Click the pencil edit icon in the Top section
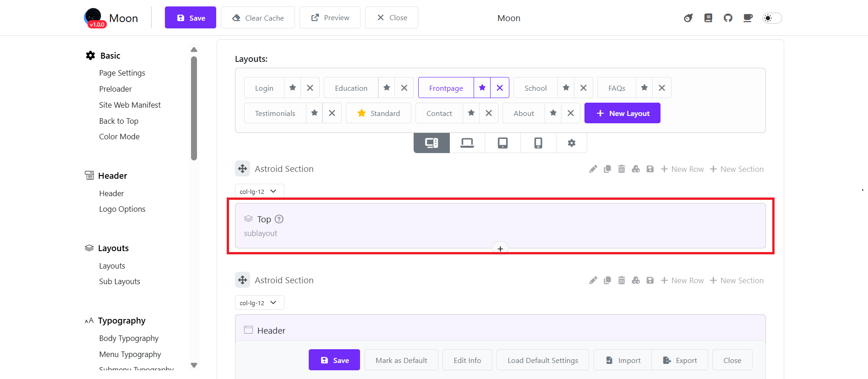 click(593, 169)
